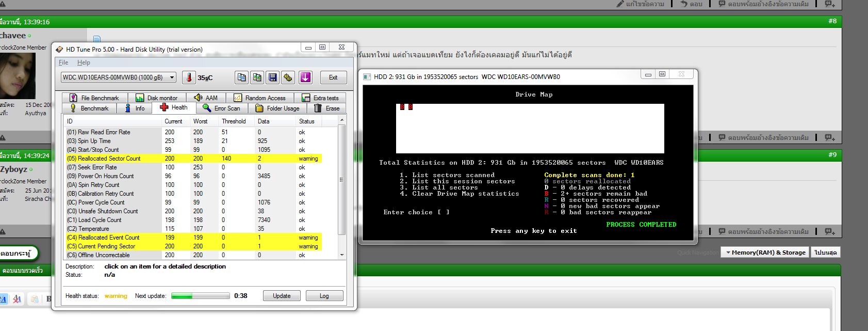The height and width of the screenshot is (331, 868).
Task: Open the Erase tab
Action: point(326,108)
